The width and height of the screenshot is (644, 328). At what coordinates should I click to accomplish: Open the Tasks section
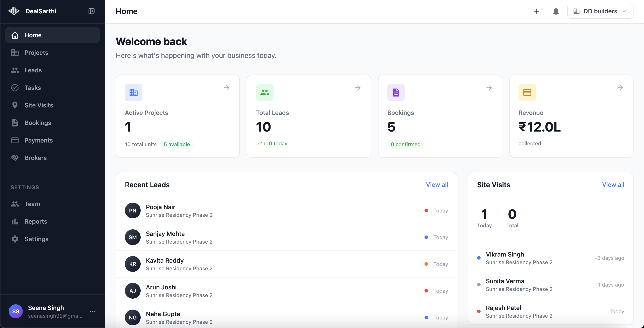point(33,87)
